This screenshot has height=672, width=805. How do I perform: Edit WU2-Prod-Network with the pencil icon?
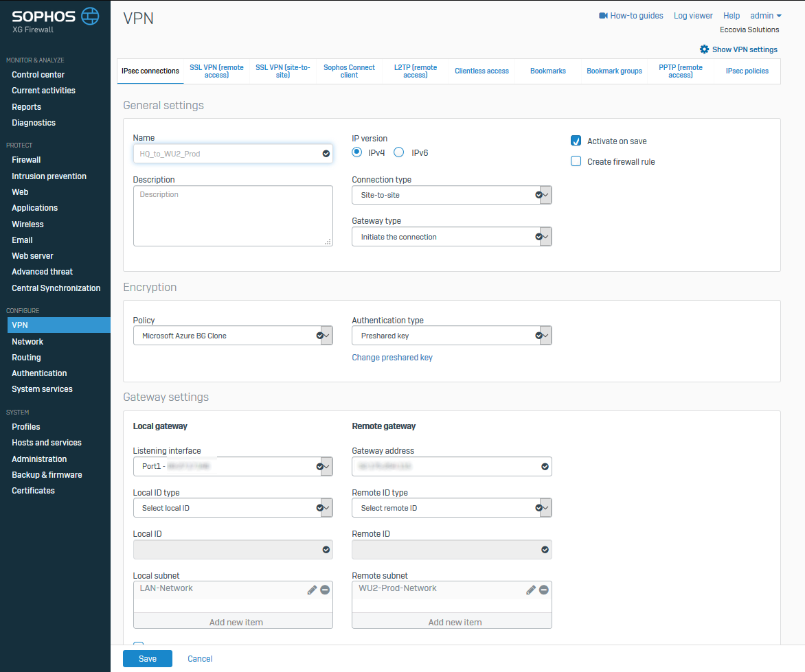point(530,590)
